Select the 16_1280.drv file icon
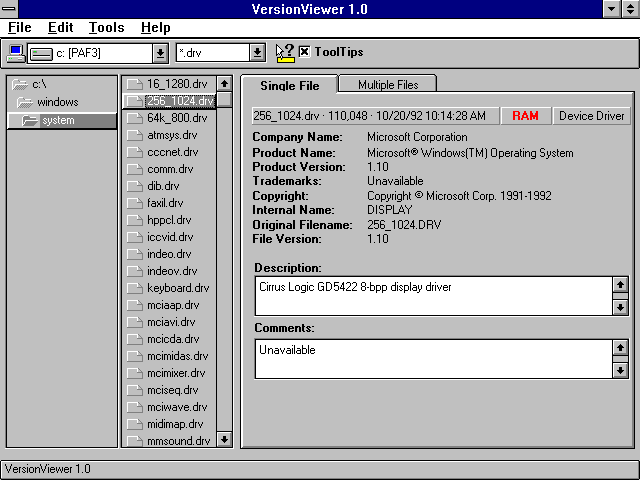This screenshot has width=640, height=480. [134, 84]
